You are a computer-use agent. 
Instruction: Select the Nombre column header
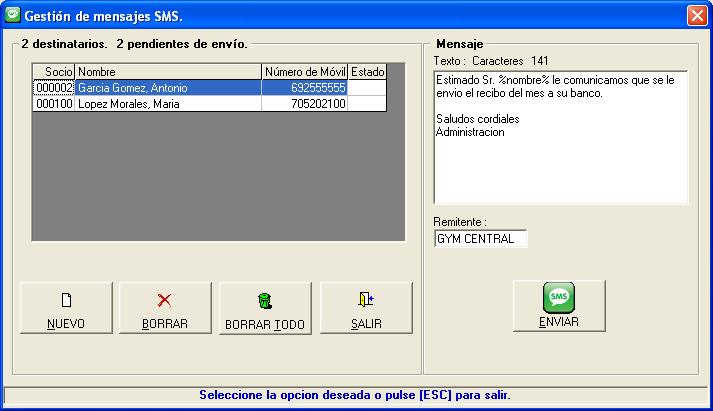click(x=168, y=72)
